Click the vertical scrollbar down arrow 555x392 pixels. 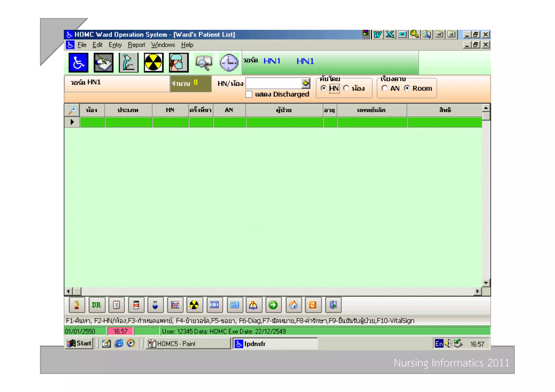tap(486, 283)
